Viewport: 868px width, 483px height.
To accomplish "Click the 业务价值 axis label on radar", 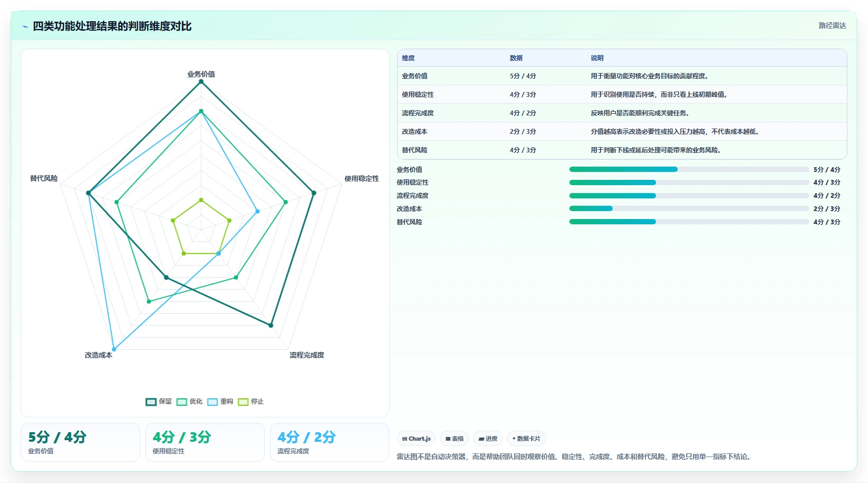I will pyautogui.click(x=201, y=74).
